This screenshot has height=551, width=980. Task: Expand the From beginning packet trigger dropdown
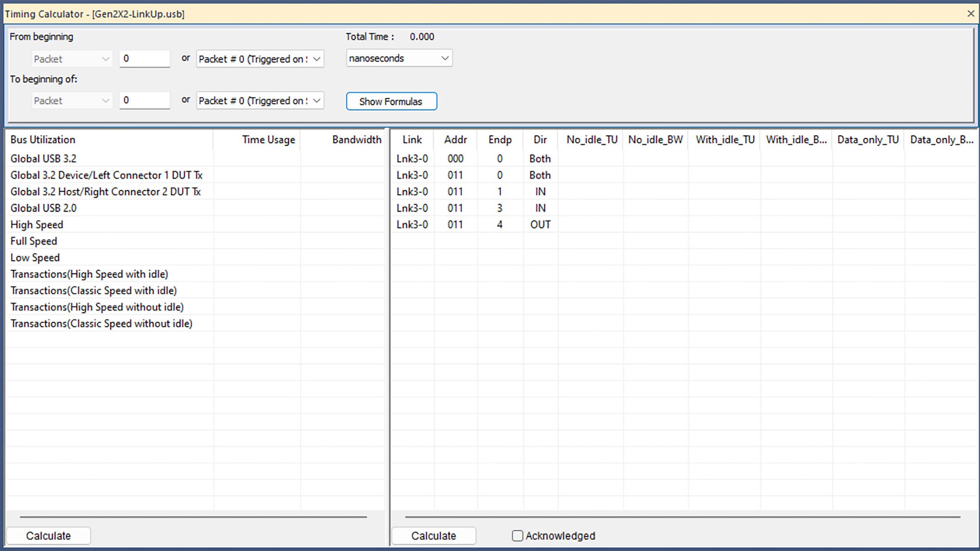point(260,59)
